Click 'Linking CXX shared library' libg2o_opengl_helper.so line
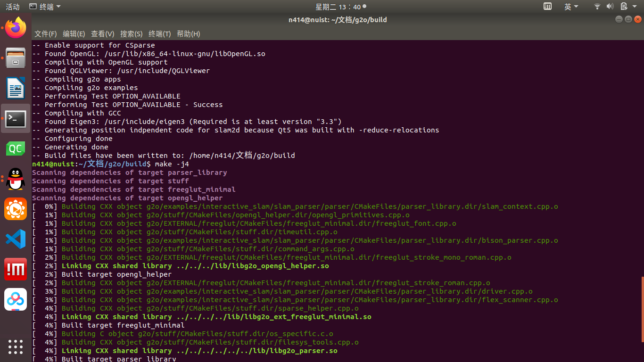Image resolution: width=644 pixels, height=362 pixels. point(181,266)
